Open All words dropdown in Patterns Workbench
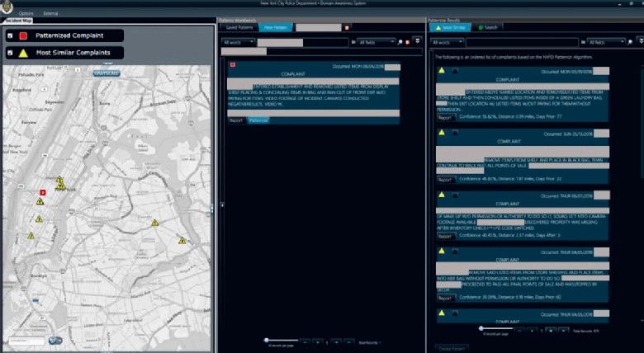This screenshot has width=644, height=353. [x=239, y=42]
